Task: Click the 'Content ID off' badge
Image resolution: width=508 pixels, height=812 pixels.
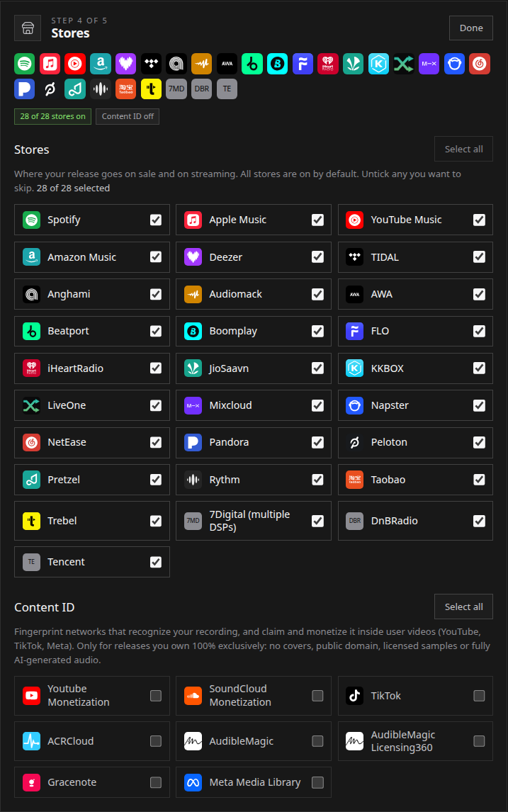Action: [128, 116]
